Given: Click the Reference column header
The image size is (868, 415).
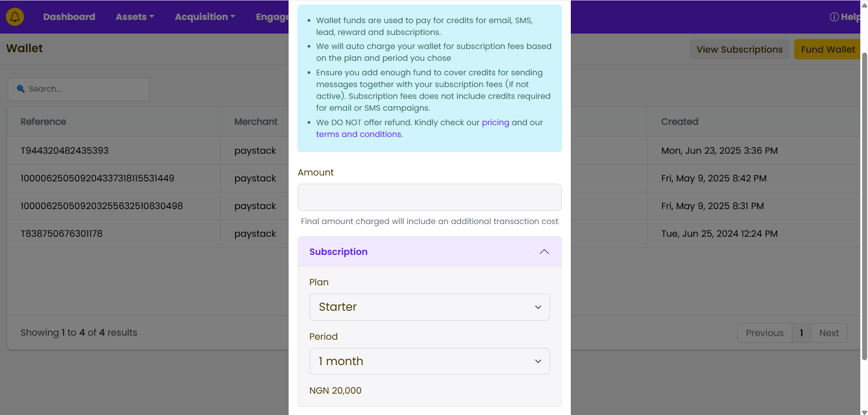Looking at the screenshot, I should pyautogui.click(x=43, y=122).
